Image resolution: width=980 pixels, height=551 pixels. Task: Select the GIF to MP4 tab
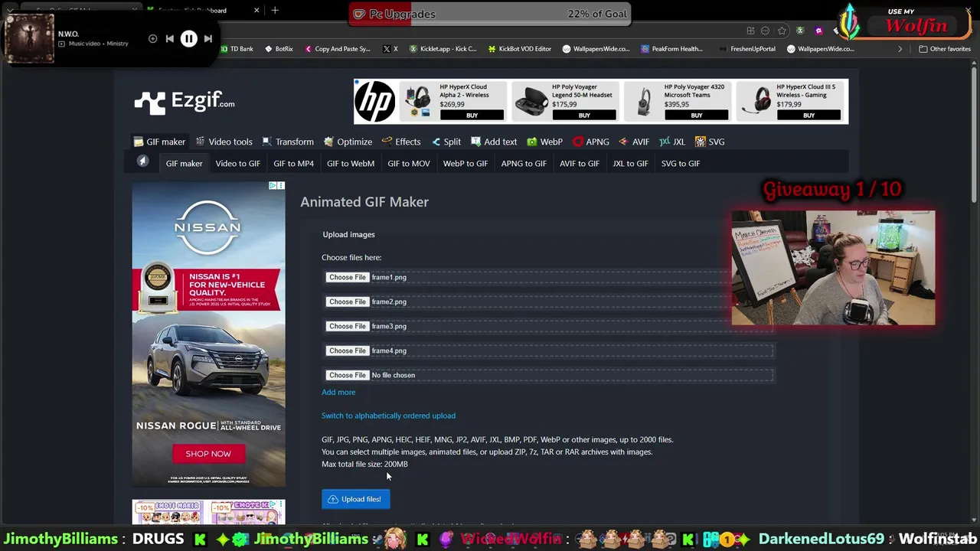point(294,163)
